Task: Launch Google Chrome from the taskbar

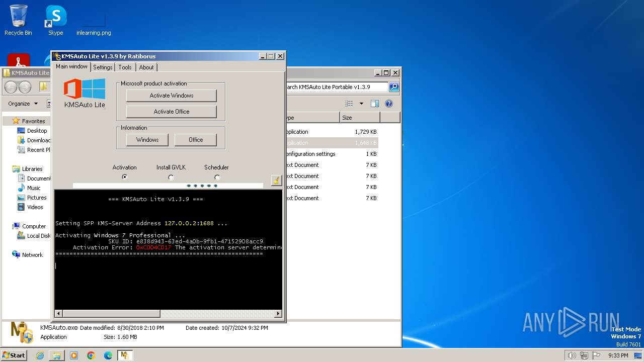Action: pyautogui.click(x=91, y=355)
